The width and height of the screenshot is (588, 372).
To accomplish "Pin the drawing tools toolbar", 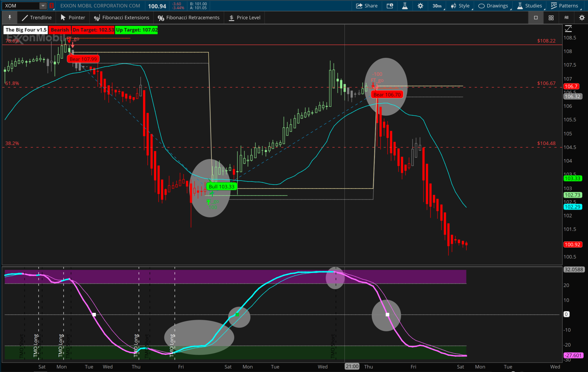I will click(10, 18).
